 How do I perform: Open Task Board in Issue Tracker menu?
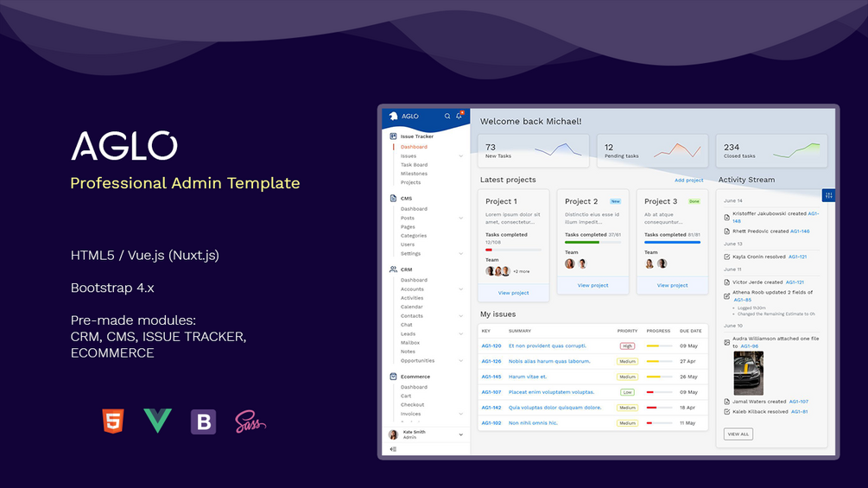[x=414, y=165]
